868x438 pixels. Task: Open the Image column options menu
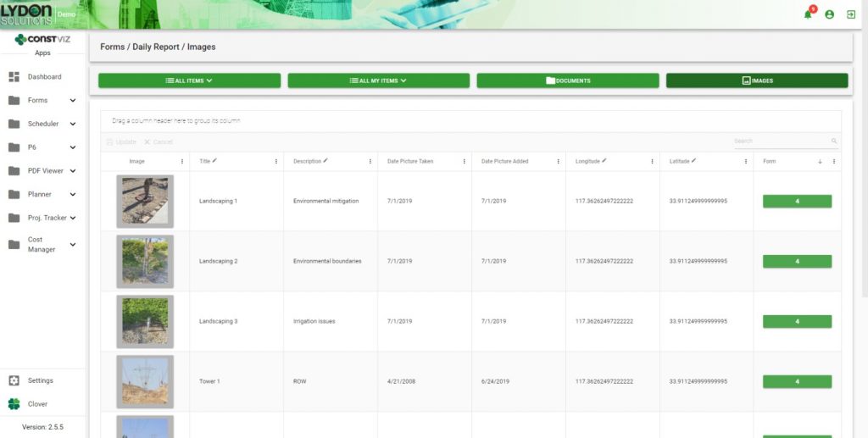click(x=181, y=161)
